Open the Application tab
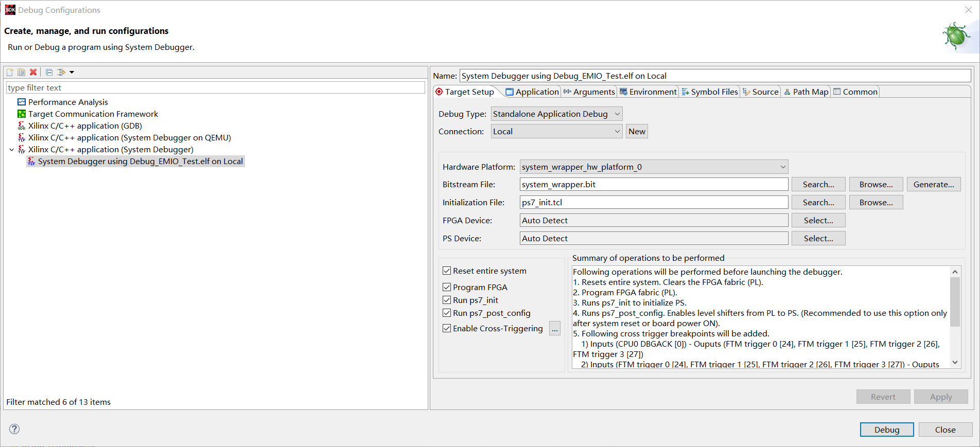The height and width of the screenshot is (447, 980). 532,92
